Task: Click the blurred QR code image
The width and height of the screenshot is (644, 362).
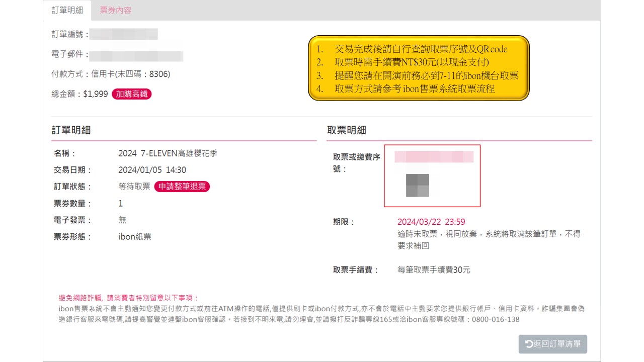Action: pyautogui.click(x=417, y=186)
